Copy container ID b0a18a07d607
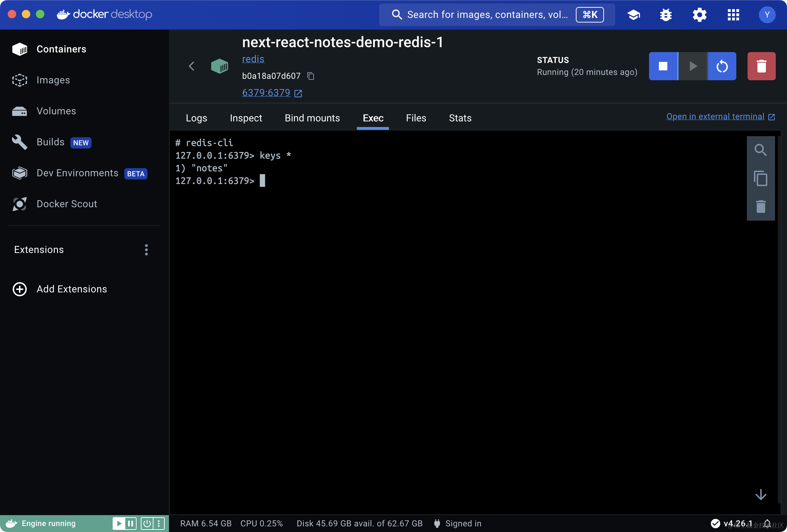The image size is (787, 532). pyautogui.click(x=310, y=76)
